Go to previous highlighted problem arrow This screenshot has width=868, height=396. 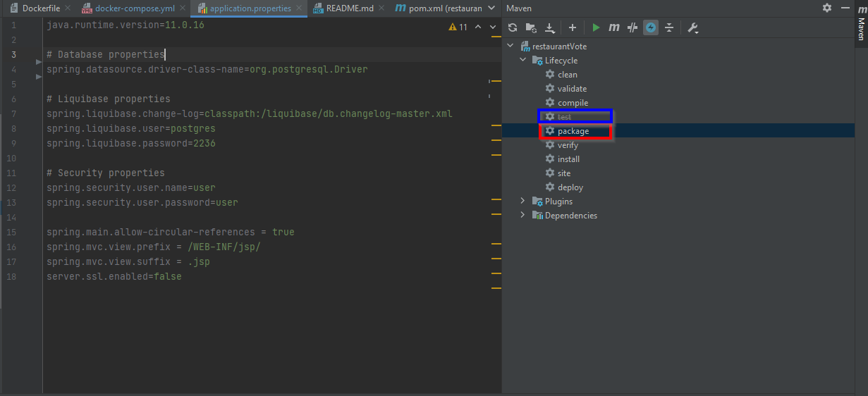[477, 27]
